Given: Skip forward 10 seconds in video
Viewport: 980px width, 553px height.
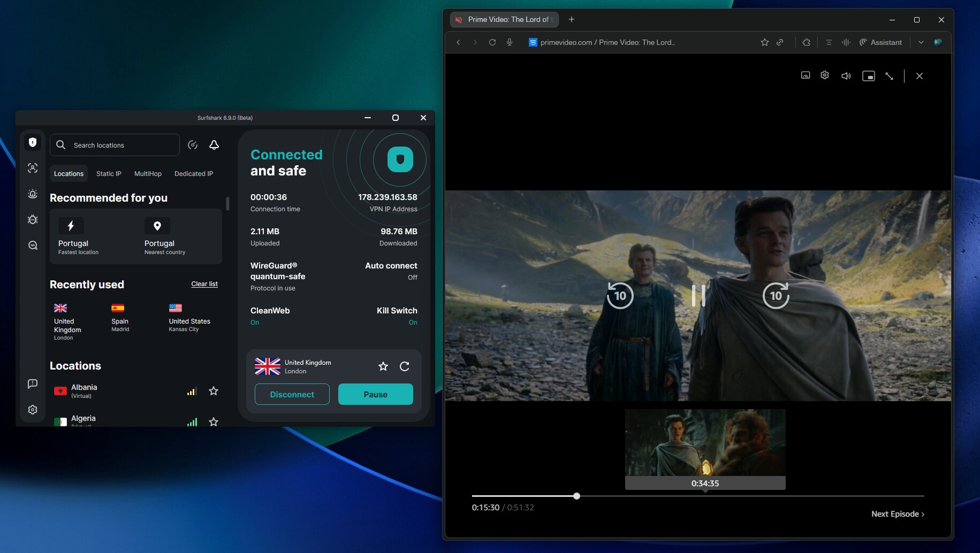Looking at the screenshot, I should [776, 295].
